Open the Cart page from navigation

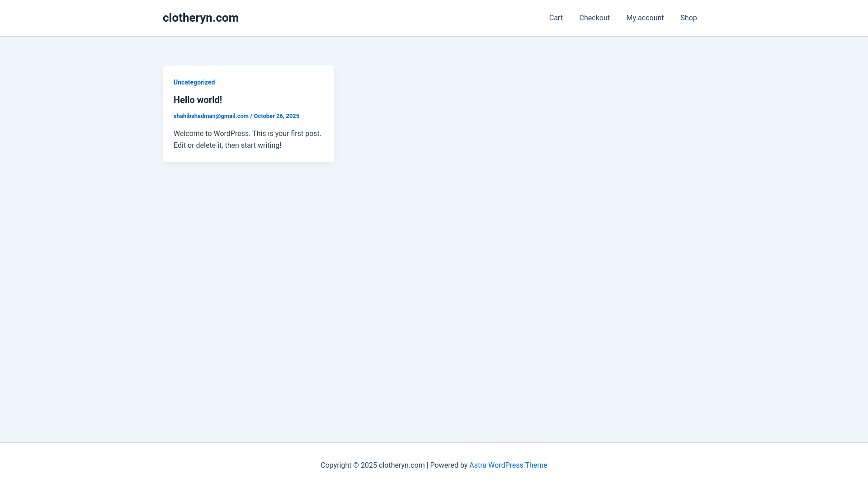tap(556, 18)
